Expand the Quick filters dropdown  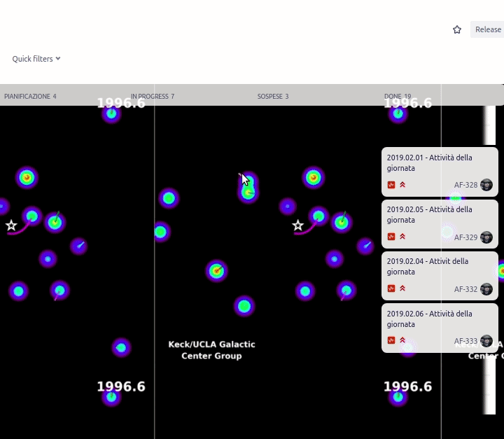36,59
